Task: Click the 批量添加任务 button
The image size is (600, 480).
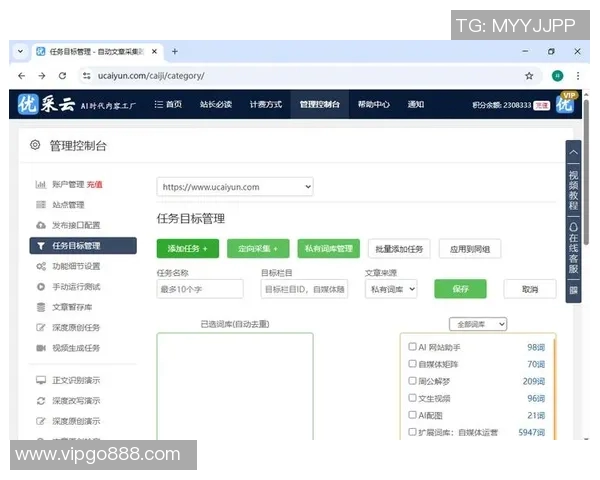Action: (x=399, y=249)
